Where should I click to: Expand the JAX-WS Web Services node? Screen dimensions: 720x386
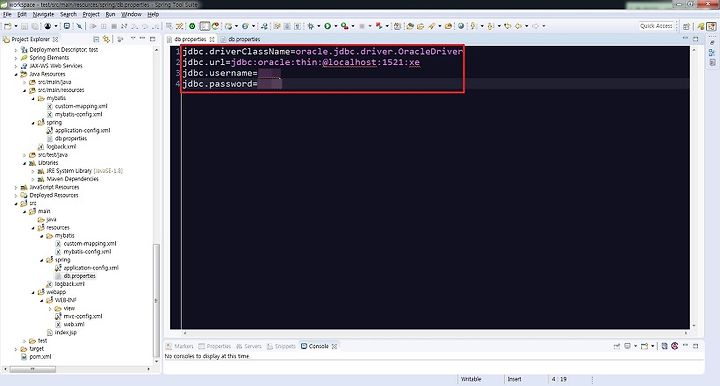[x=16, y=66]
